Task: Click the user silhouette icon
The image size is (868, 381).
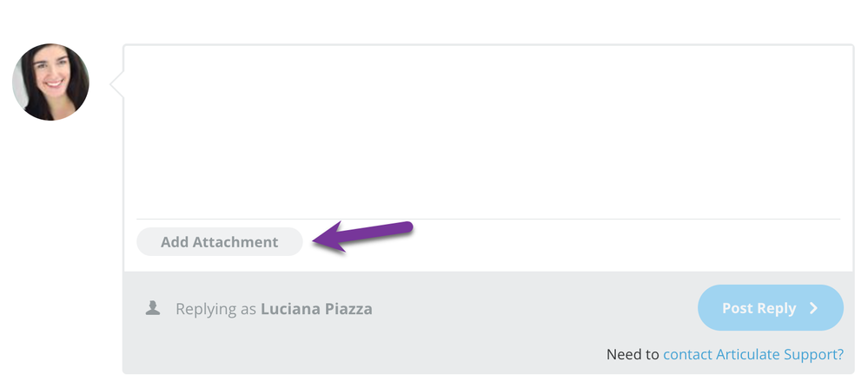Action: point(153,308)
